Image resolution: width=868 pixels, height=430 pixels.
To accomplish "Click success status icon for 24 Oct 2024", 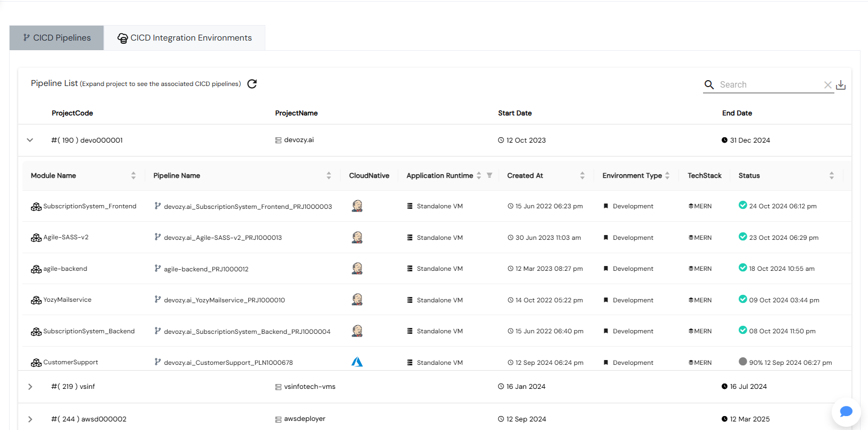I will click(743, 205).
